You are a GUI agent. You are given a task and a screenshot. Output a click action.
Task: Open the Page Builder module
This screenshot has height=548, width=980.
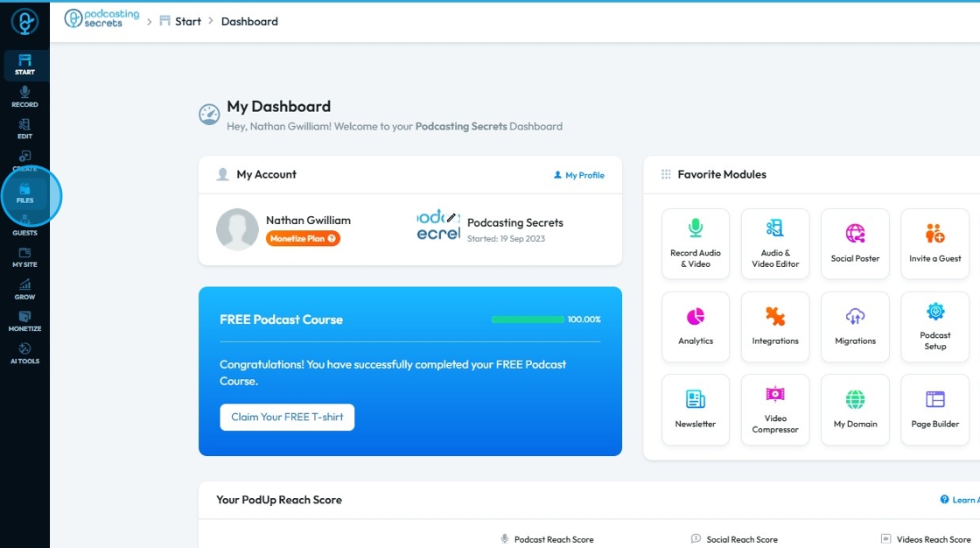pos(935,410)
